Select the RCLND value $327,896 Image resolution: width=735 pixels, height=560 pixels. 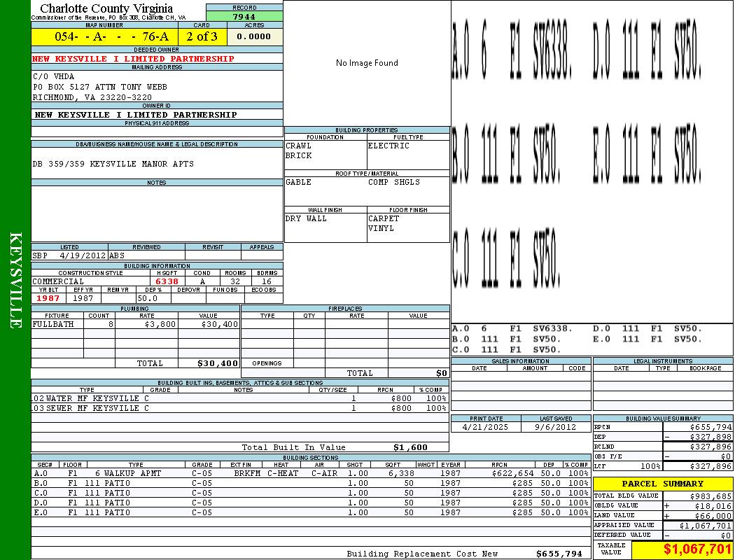pyautogui.click(x=710, y=447)
